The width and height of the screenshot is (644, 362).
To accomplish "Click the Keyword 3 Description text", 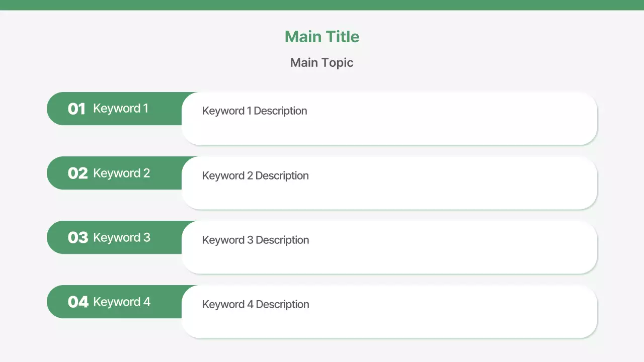I will (x=256, y=240).
